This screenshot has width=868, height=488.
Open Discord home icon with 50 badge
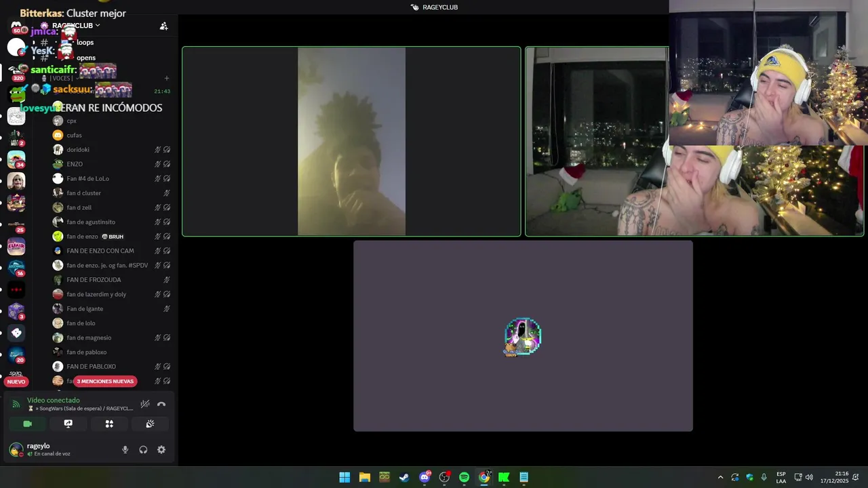coord(16,27)
